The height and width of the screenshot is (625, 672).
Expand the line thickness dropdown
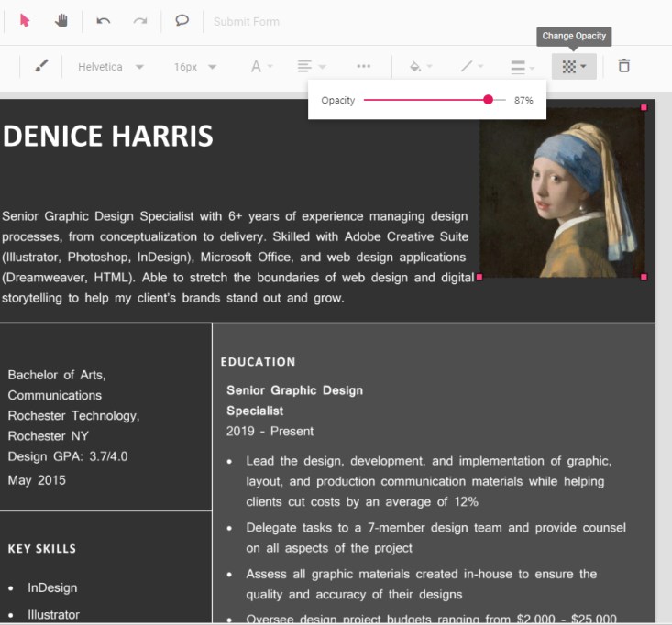523,67
